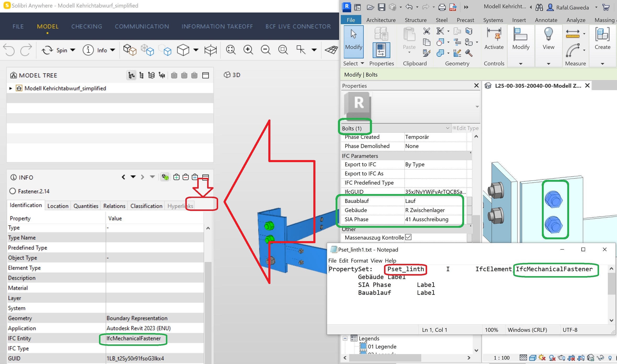Click the zoom out magnifier icon
617x364 pixels.
pyautogui.click(x=265, y=50)
